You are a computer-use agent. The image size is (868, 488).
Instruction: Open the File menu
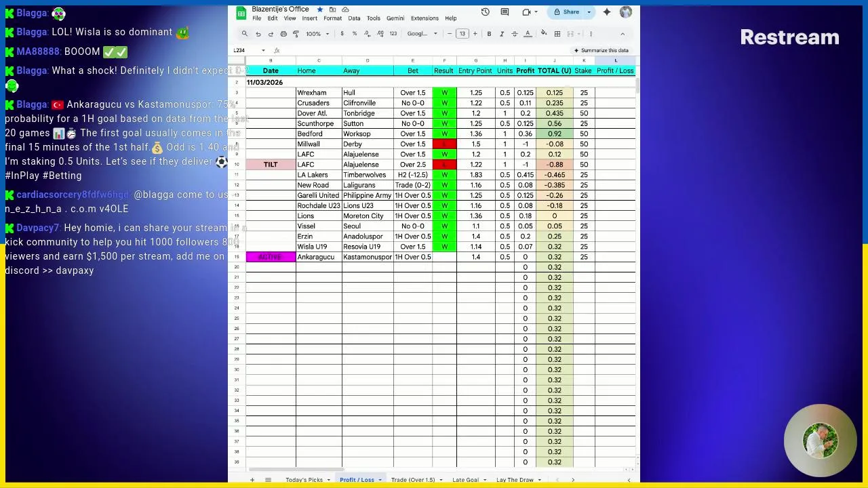click(x=257, y=18)
